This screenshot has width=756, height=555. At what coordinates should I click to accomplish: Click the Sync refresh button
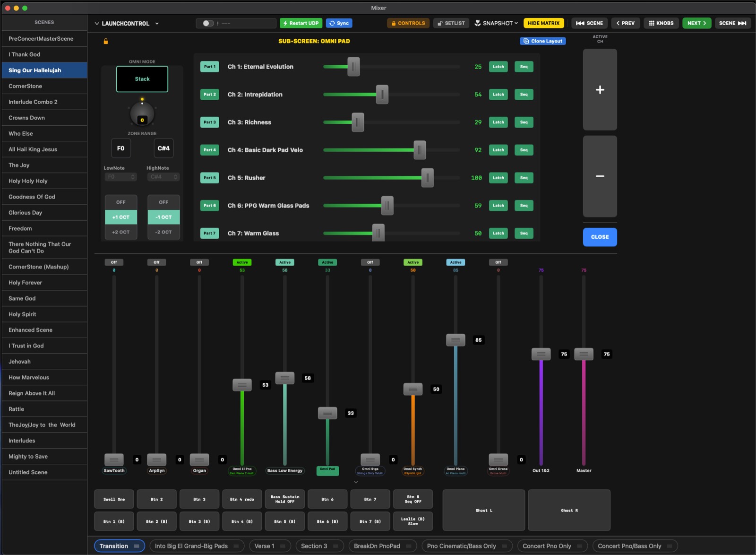coord(339,23)
